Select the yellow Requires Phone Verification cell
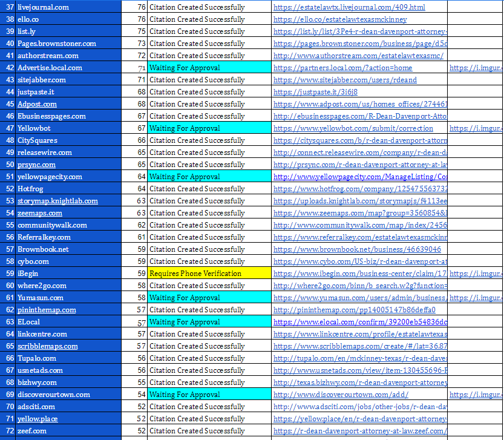Image resolution: width=504 pixels, height=440 pixels. pos(195,274)
